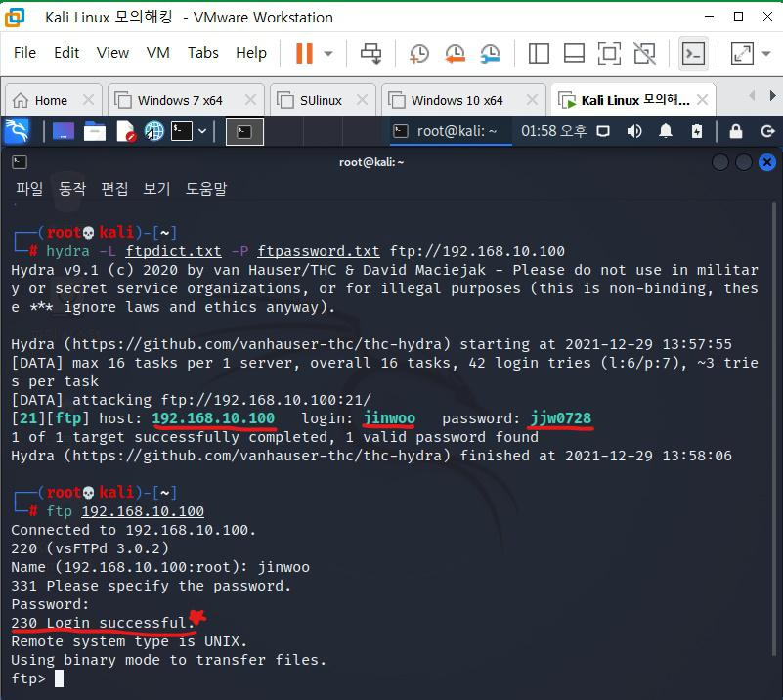Click the found login jinwoo in hydra output
Image resolution: width=783 pixels, height=700 pixels.
click(x=389, y=417)
